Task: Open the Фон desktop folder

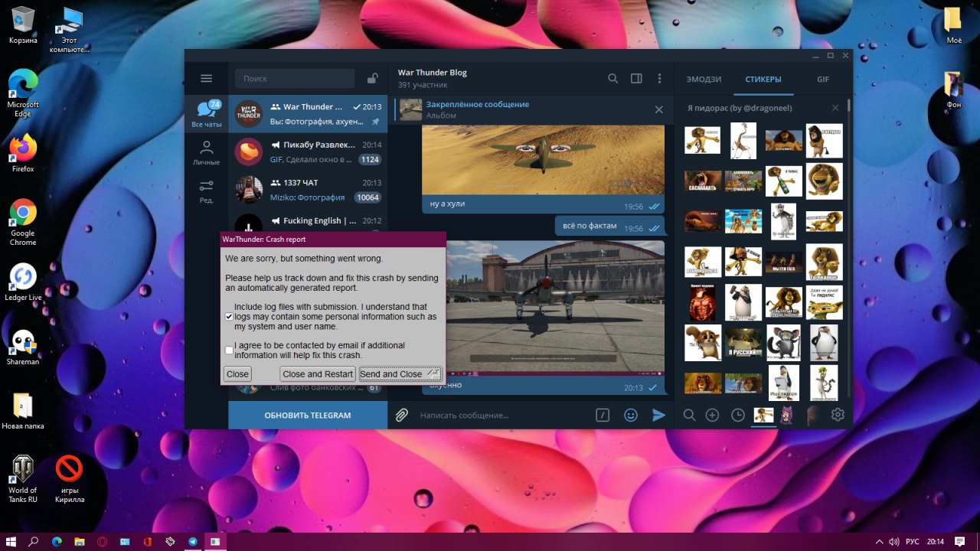Action: (x=953, y=90)
